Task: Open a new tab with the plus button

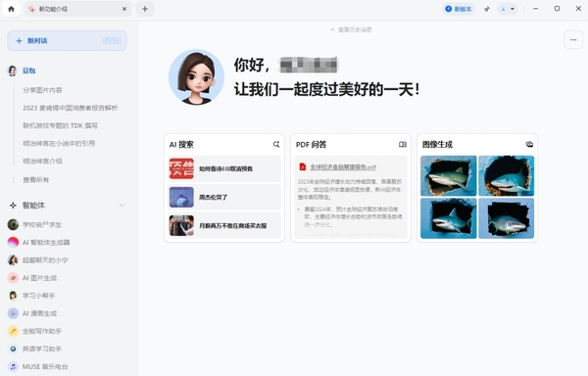Action: (x=145, y=9)
